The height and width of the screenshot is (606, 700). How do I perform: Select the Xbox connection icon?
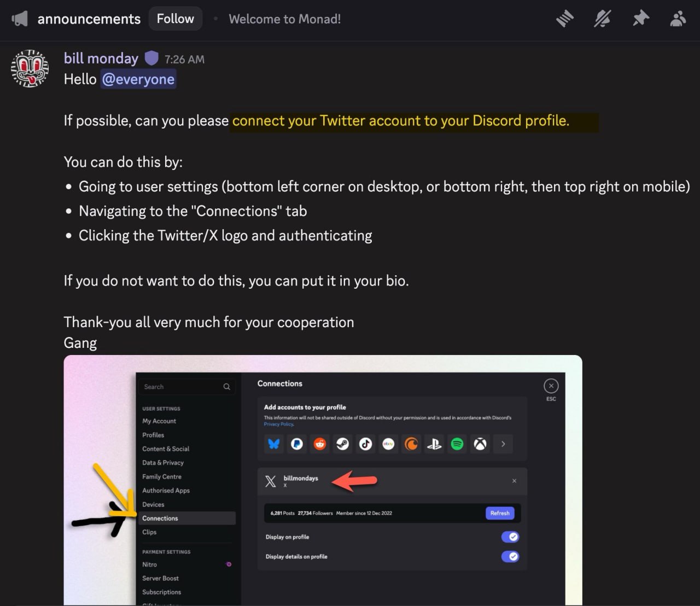point(480,444)
